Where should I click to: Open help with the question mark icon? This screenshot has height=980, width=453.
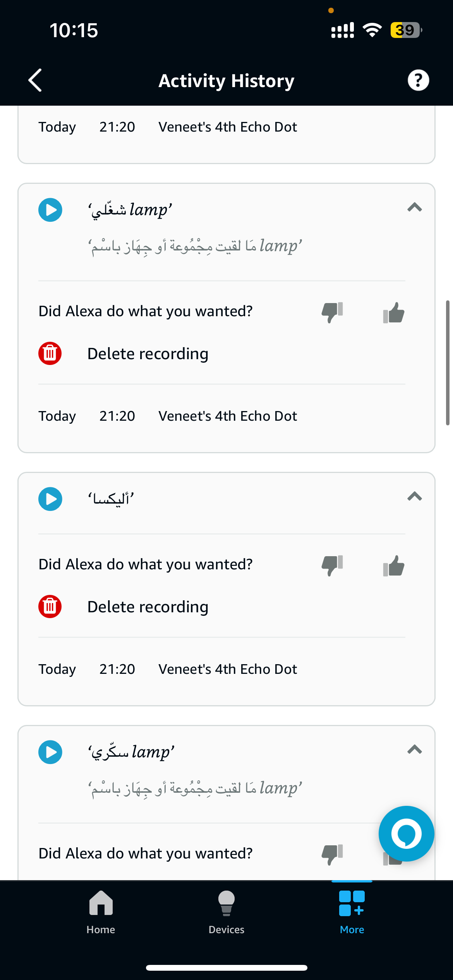click(418, 81)
